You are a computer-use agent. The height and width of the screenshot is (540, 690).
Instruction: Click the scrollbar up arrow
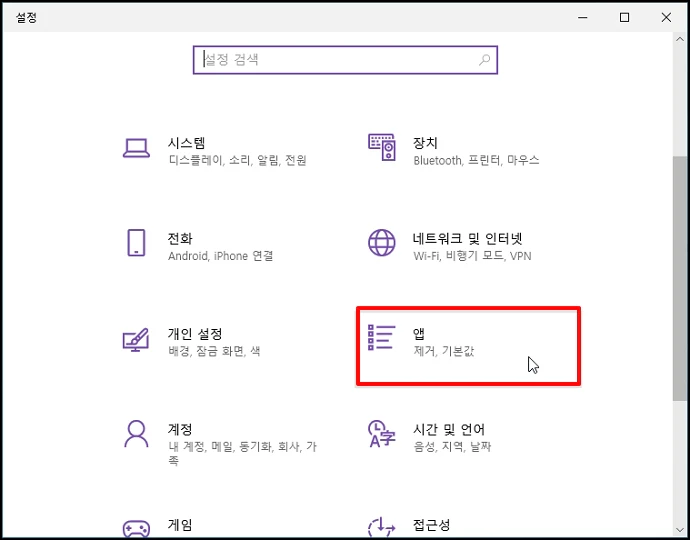(680, 39)
